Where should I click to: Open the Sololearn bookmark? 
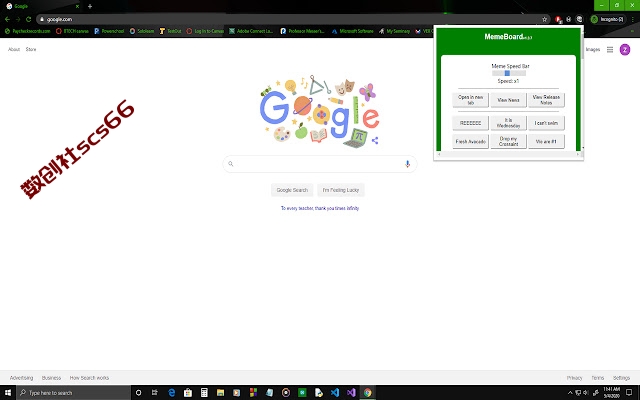tap(142, 31)
